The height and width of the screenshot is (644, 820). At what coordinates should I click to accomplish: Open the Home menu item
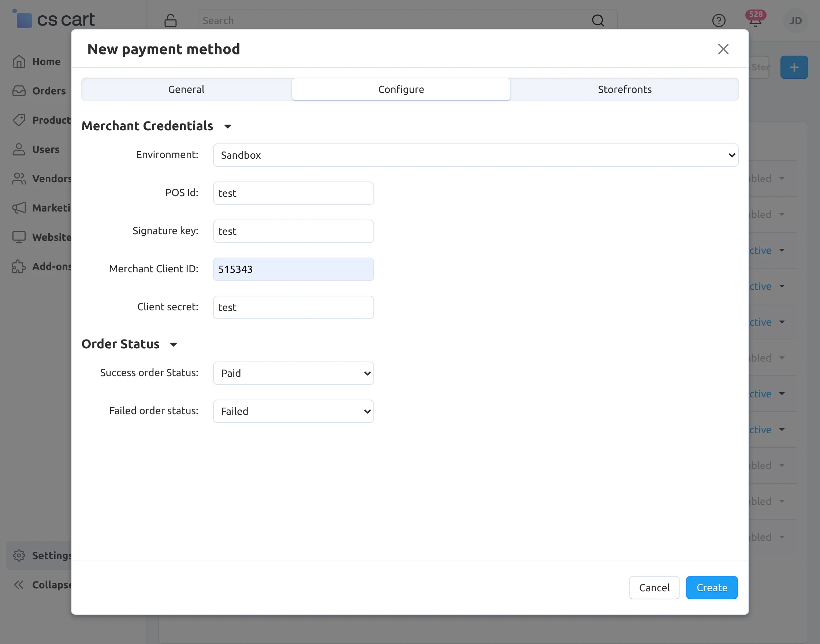pyautogui.click(x=46, y=61)
